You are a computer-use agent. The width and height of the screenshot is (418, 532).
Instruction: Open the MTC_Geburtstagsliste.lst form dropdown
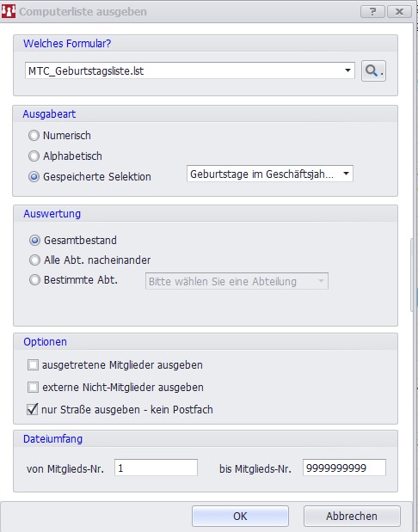point(190,70)
